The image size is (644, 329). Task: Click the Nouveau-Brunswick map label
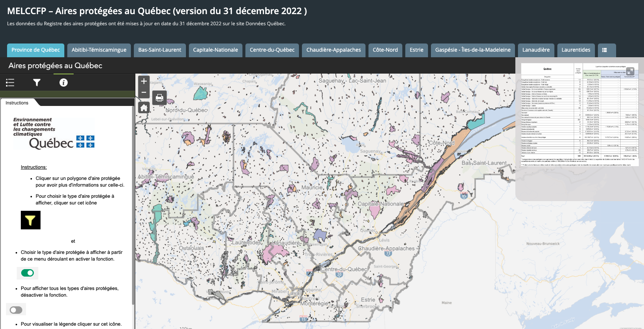pos(543,244)
